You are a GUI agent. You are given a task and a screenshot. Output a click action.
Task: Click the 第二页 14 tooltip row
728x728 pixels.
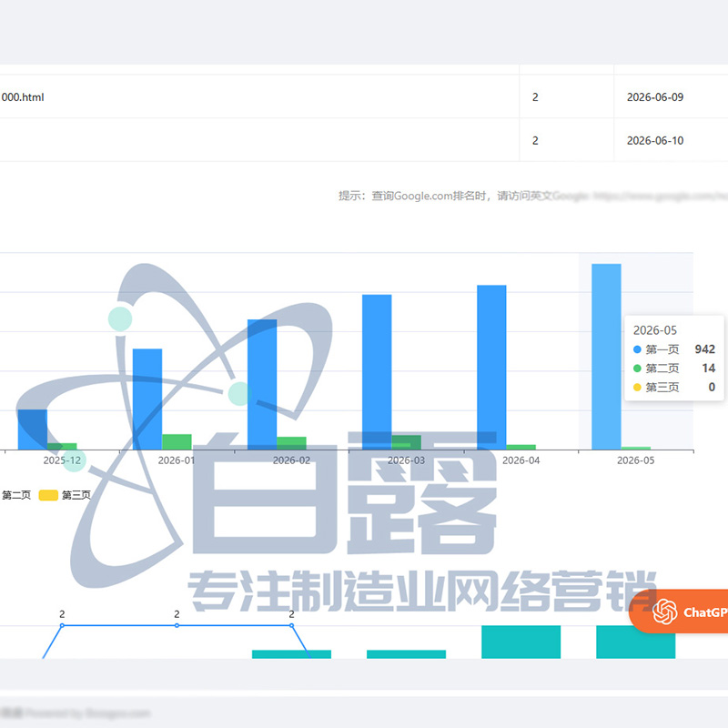click(x=674, y=369)
